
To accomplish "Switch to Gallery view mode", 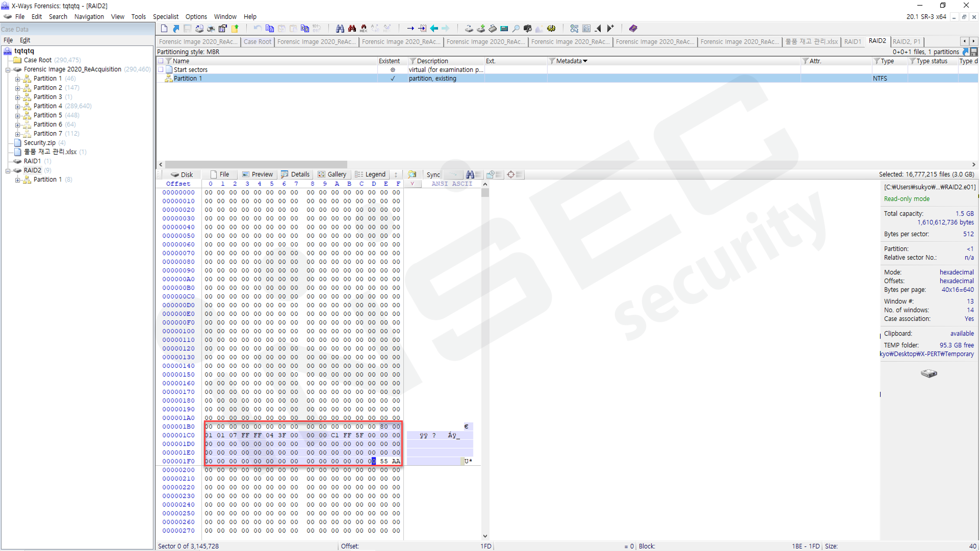I will coord(332,174).
